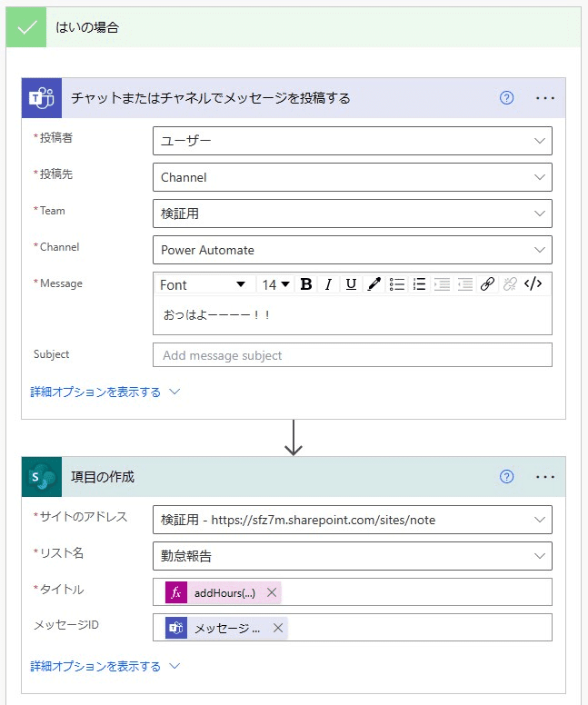The height and width of the screenshot is (705, 588).
Task: Open the 投稿者 dropdown showing ユーザー
Action: coord(353,141)
